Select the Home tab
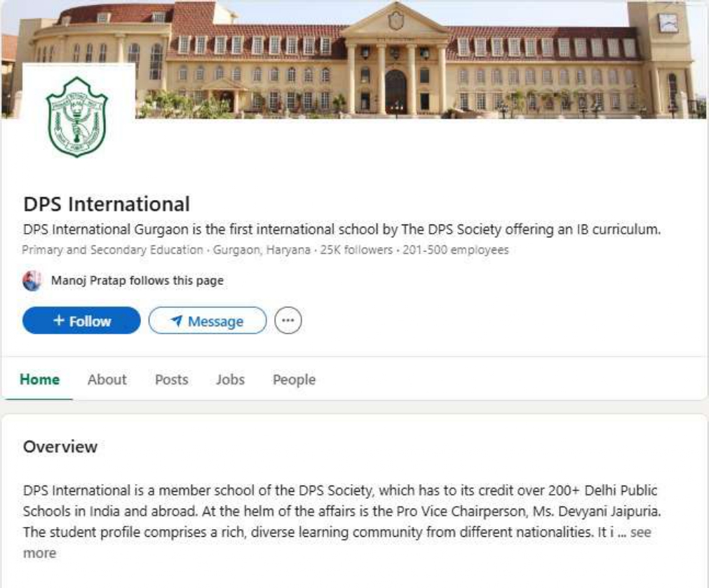 click(x=39, y=380)
